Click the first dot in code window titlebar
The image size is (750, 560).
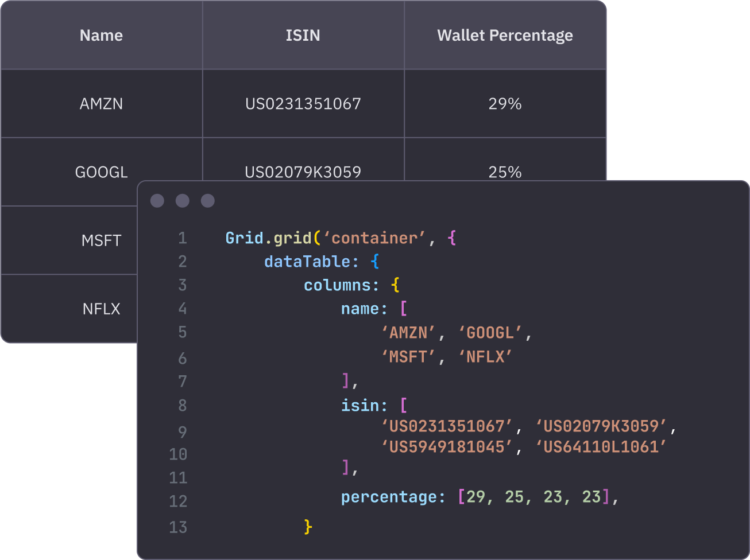[157, 200]
